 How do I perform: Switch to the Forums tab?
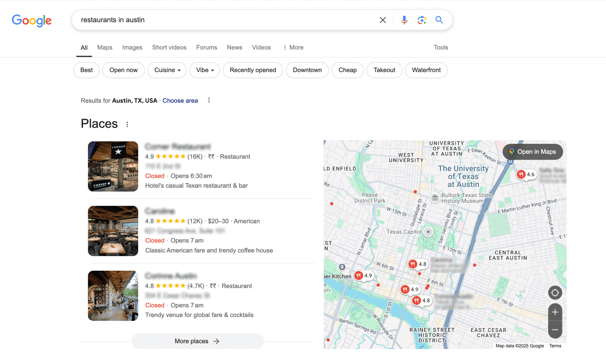pos(207,47)
